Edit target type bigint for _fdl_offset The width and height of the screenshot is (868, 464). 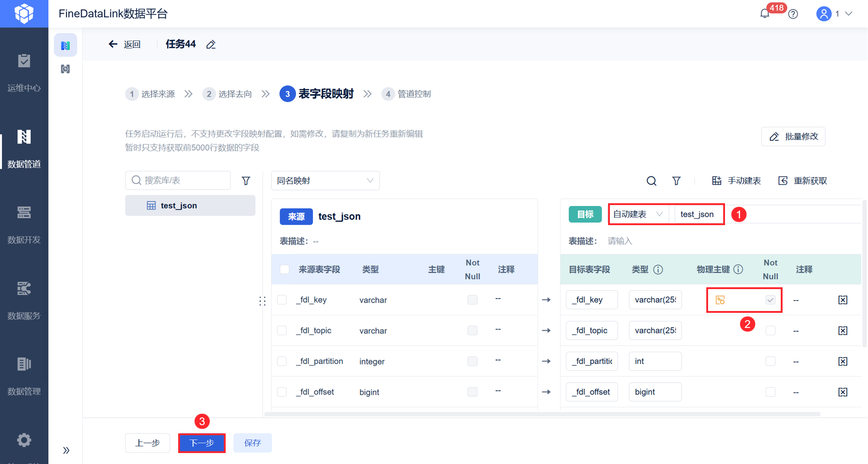point(655,392)
